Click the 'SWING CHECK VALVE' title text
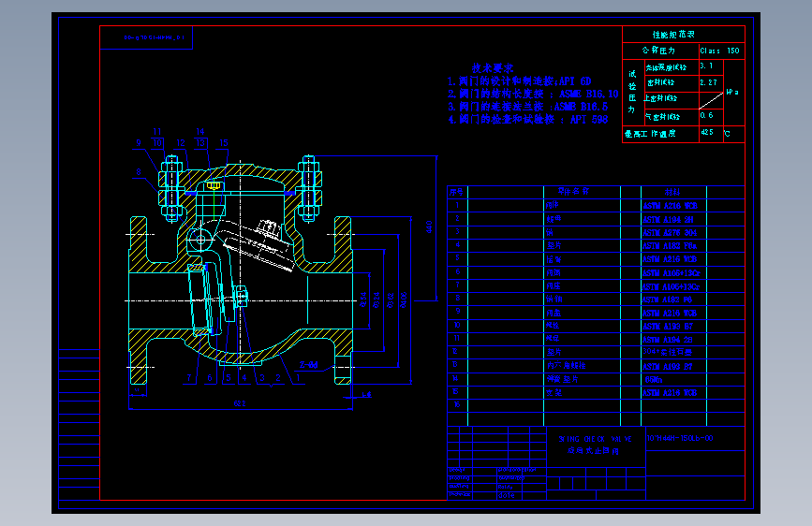Image resolution: width=812 pixels, height=526 pixels. [x=595, y=439]
